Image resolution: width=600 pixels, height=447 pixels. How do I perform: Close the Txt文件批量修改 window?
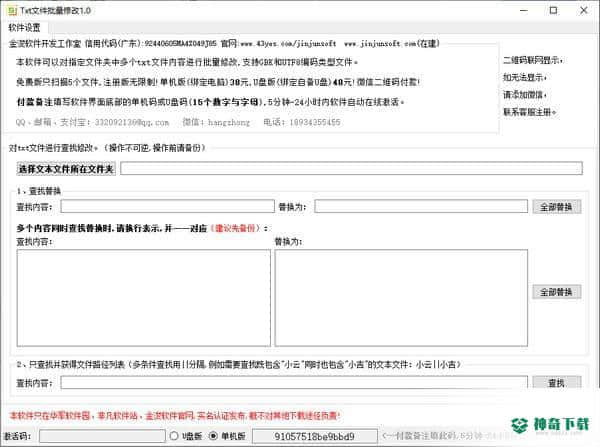(584, 11)
